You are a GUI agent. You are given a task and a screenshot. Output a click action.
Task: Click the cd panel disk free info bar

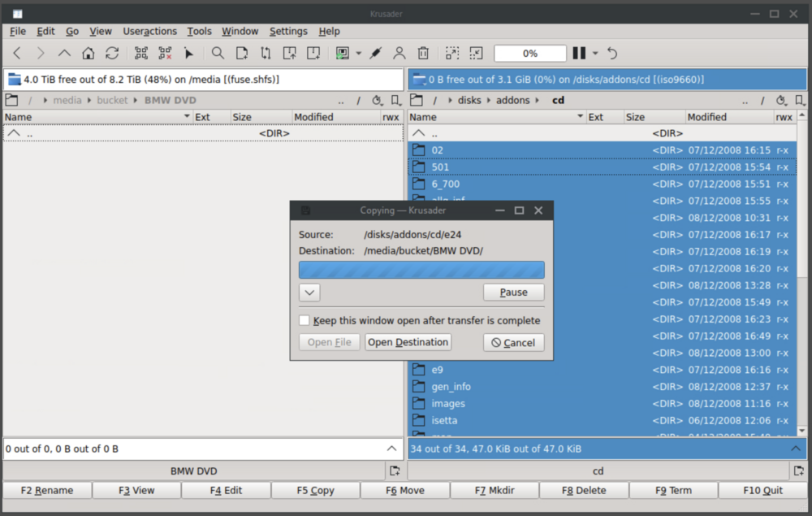[x=607, y=80]
